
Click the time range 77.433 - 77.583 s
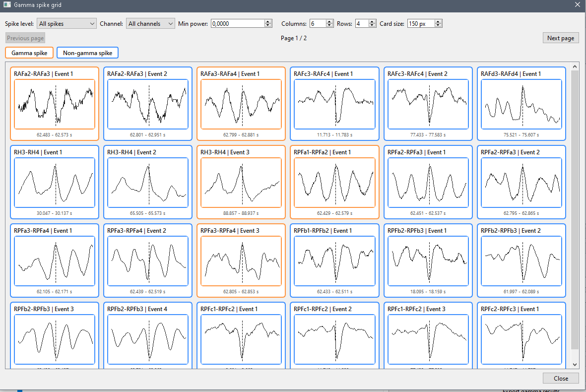pos(428,134)
